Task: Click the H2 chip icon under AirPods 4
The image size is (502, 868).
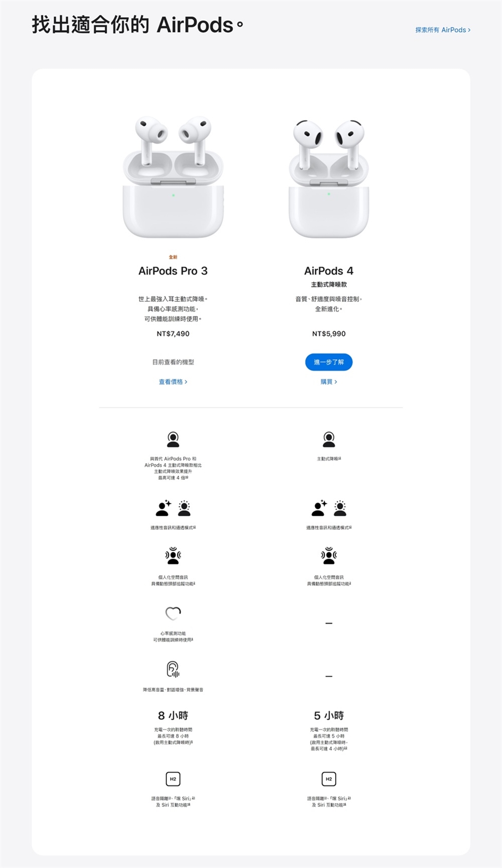Action: coord(329,779)
